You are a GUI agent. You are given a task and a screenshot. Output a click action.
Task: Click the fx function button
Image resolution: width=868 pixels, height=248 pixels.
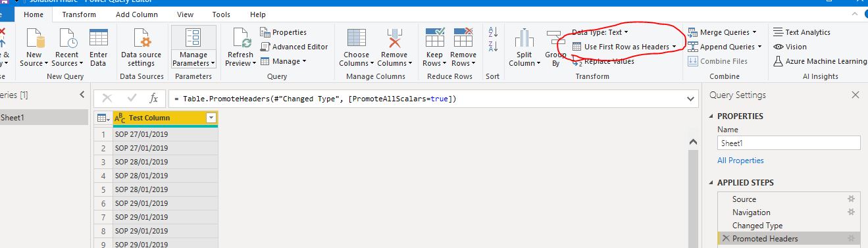click(x=153, y=99)
